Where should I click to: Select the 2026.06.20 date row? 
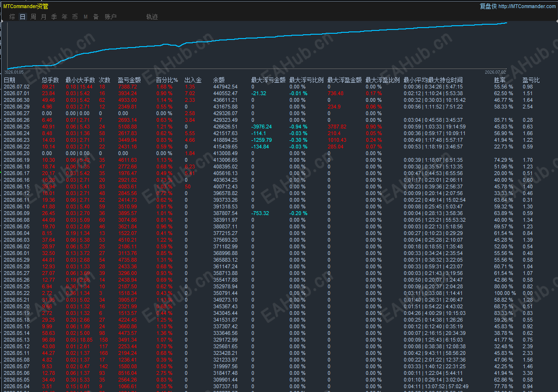point(17,153)
